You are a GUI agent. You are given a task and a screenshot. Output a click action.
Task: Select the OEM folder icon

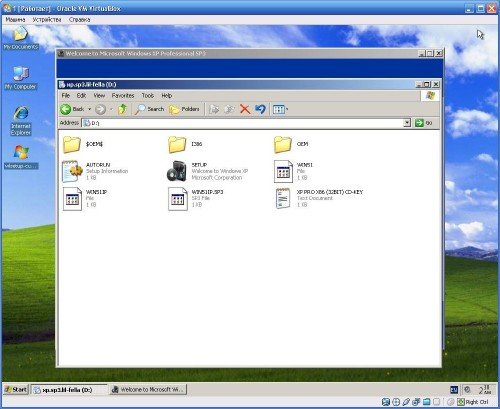283,144
